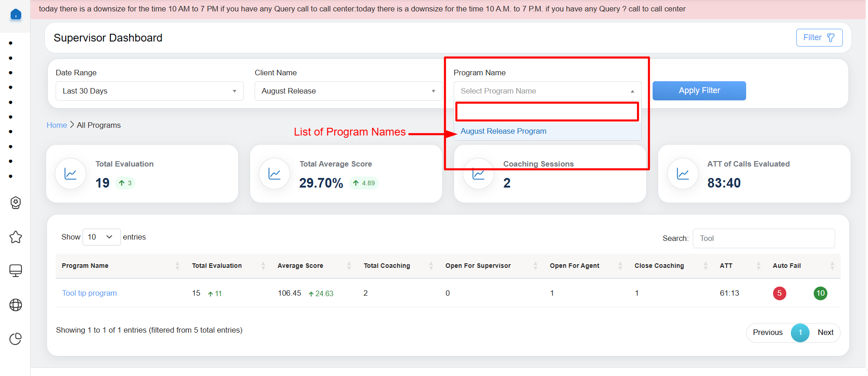Click the ATT of Calls Evaluated chart icon

[x=683, y=174]
